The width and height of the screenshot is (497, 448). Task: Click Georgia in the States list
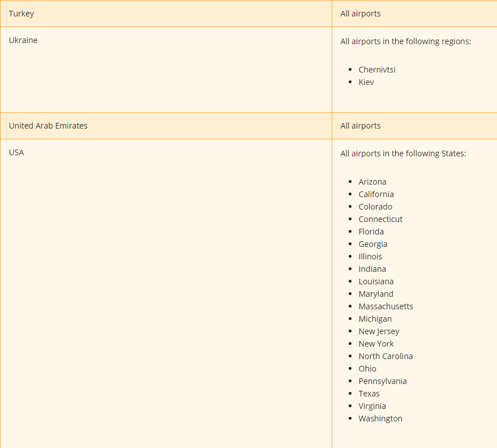373,244
